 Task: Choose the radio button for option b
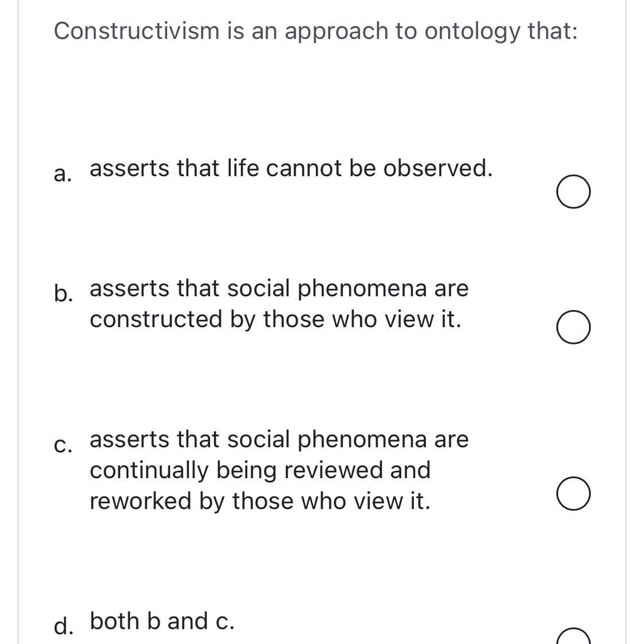click(x=573, y=327)
